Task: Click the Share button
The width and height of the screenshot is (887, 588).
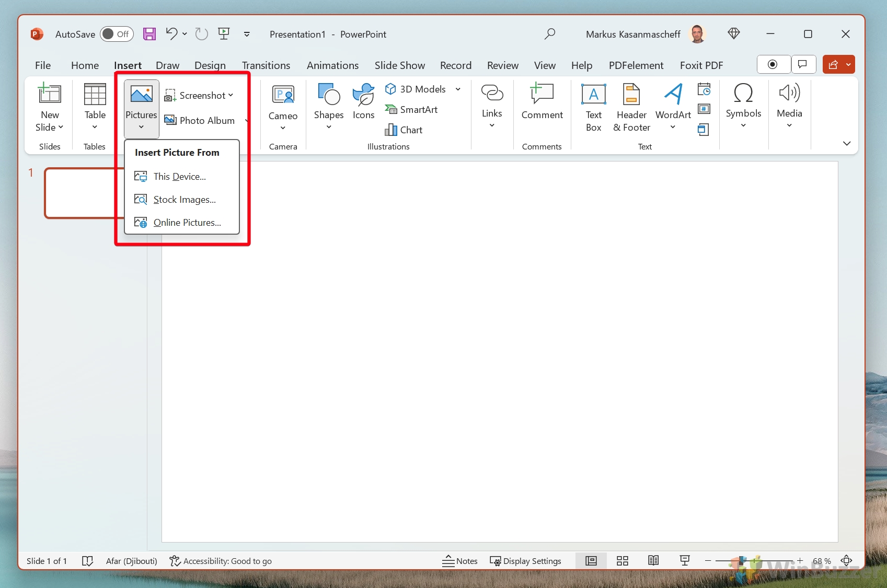Action: click(833, 64)
